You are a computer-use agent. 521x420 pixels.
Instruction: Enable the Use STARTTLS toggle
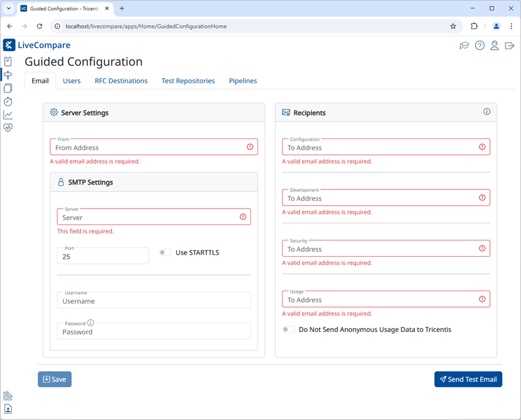click(x=165, y=252)
